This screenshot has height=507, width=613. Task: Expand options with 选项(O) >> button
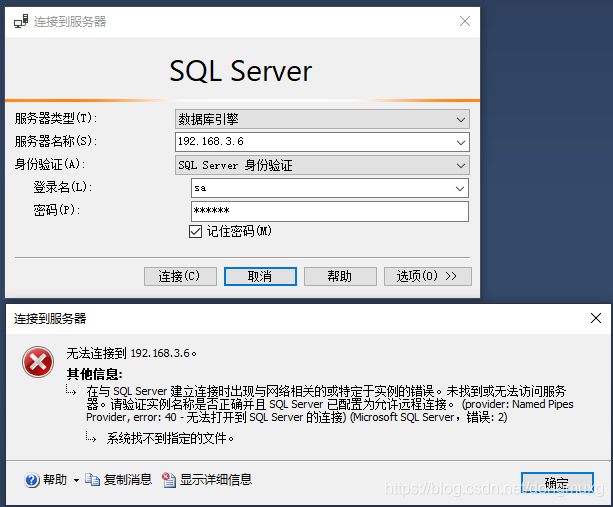tap(428, 276)
